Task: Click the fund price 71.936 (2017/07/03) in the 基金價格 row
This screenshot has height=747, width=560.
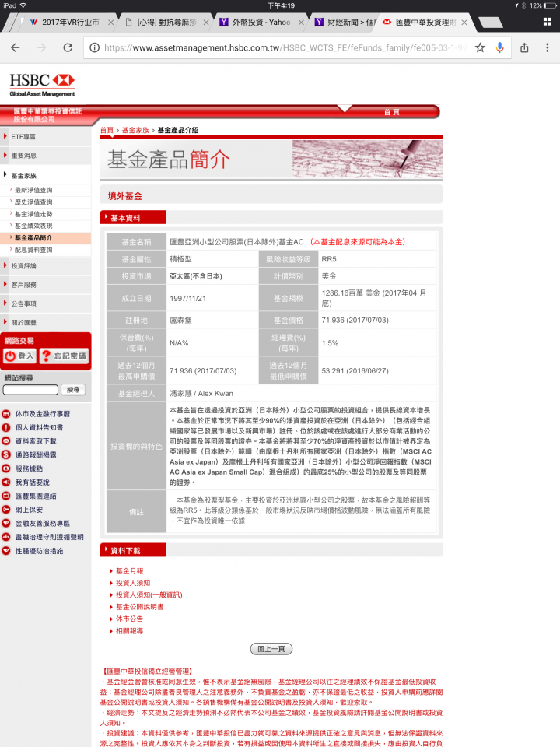Action: point(355,320)
